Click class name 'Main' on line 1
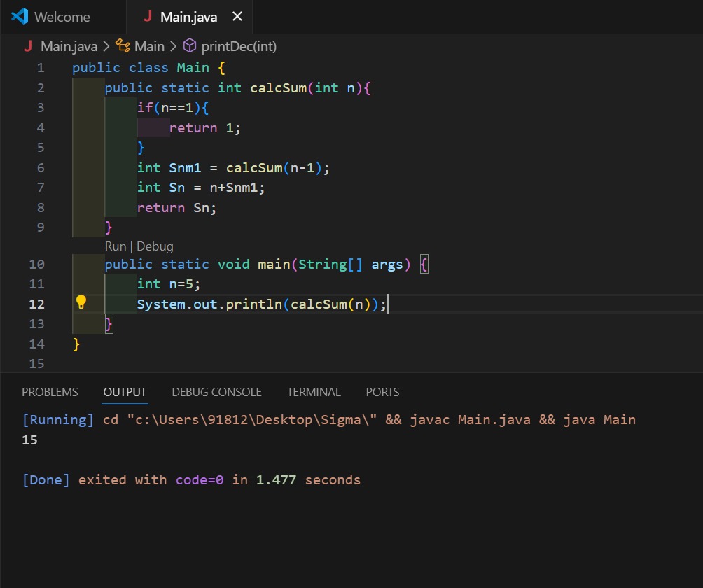The width and height of the screenshot is (703, 588). coord(193,68)
